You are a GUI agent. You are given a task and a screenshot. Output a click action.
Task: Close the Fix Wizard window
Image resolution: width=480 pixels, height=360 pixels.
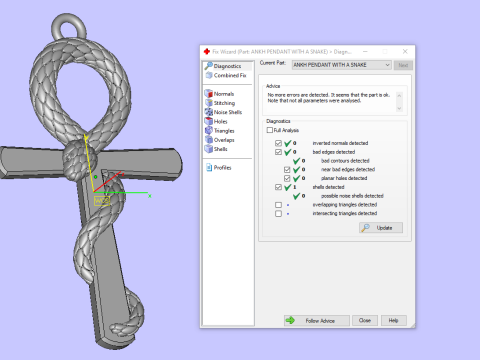pos(405,51)
